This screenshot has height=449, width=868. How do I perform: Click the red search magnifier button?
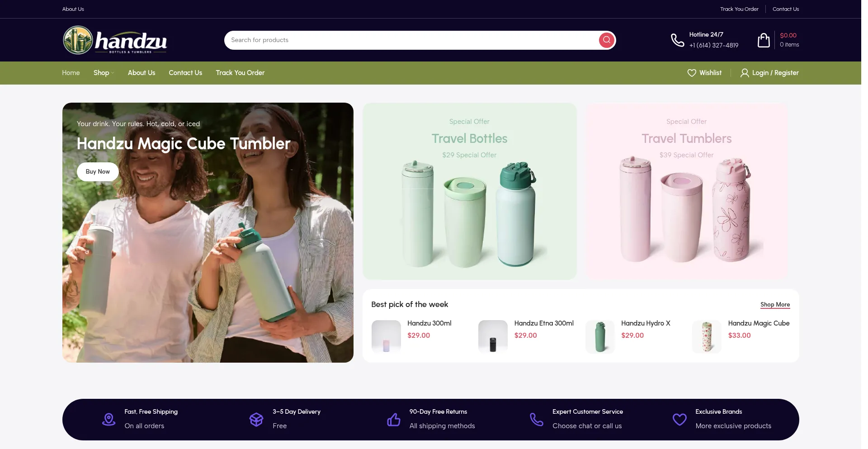pyautogui.click(x=606, y=40)
